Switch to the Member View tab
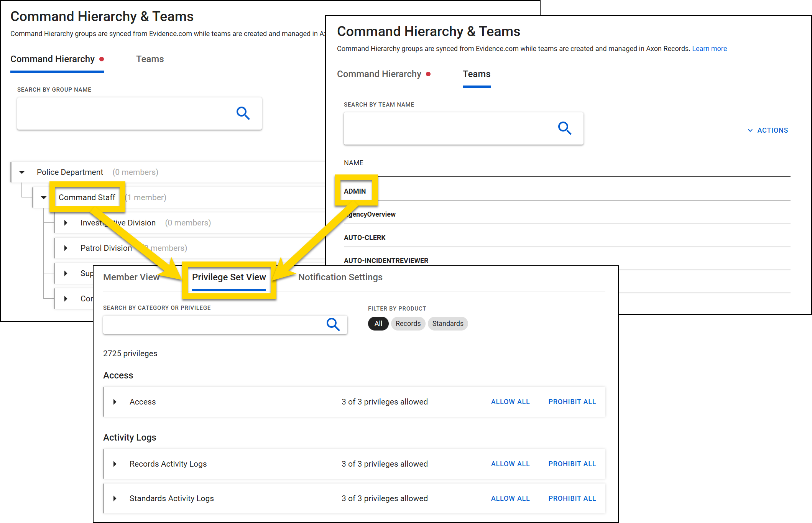 click(131, 277)
